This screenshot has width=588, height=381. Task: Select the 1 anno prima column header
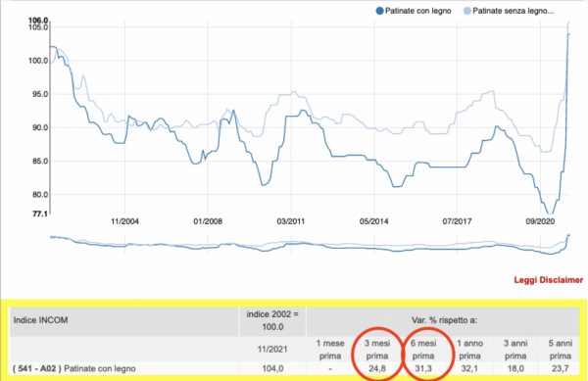click(x=469, y=349)
